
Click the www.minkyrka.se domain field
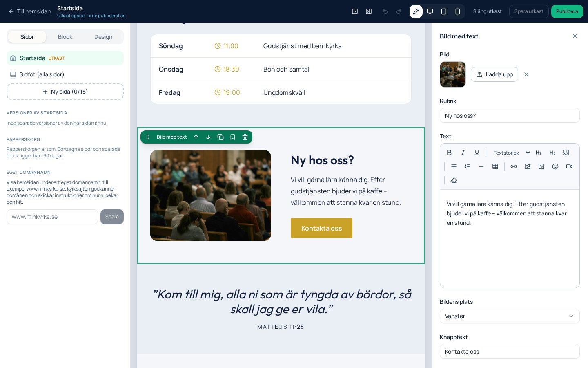pos(52,217)
